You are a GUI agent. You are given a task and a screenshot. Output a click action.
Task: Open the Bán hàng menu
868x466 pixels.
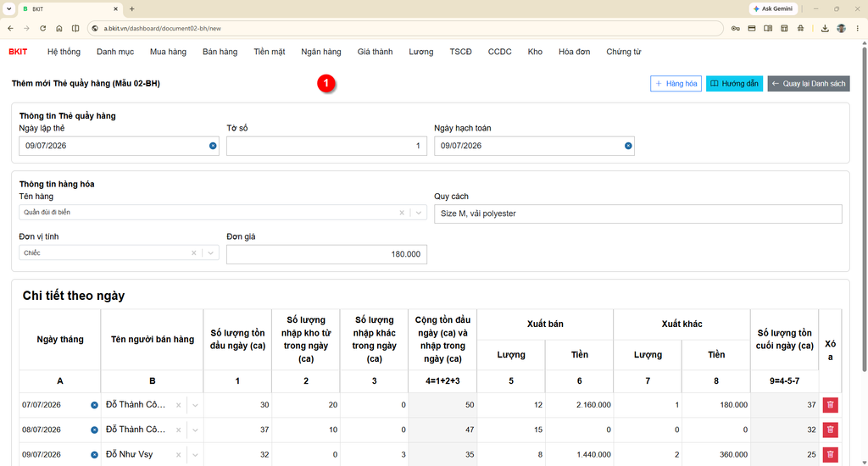point(220,52)
